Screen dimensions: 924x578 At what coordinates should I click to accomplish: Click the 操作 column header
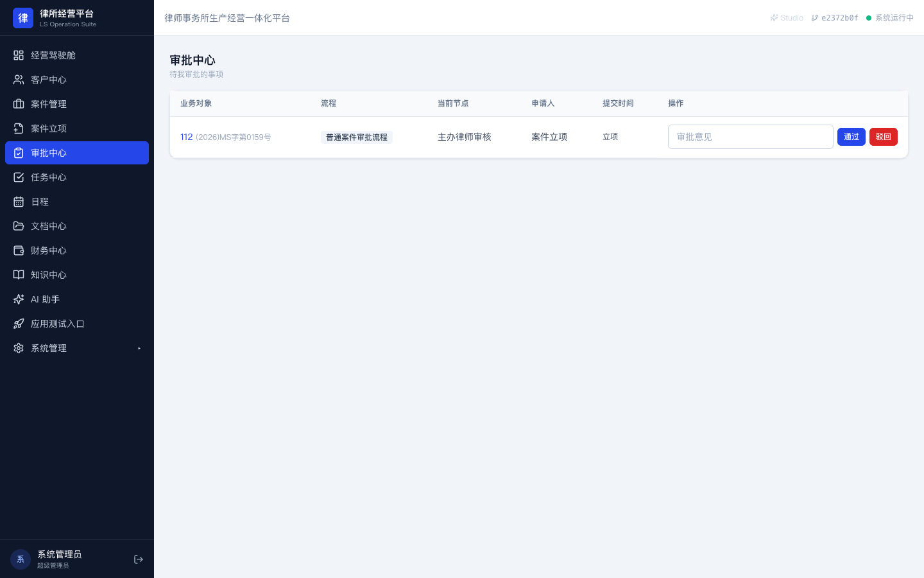676,103
